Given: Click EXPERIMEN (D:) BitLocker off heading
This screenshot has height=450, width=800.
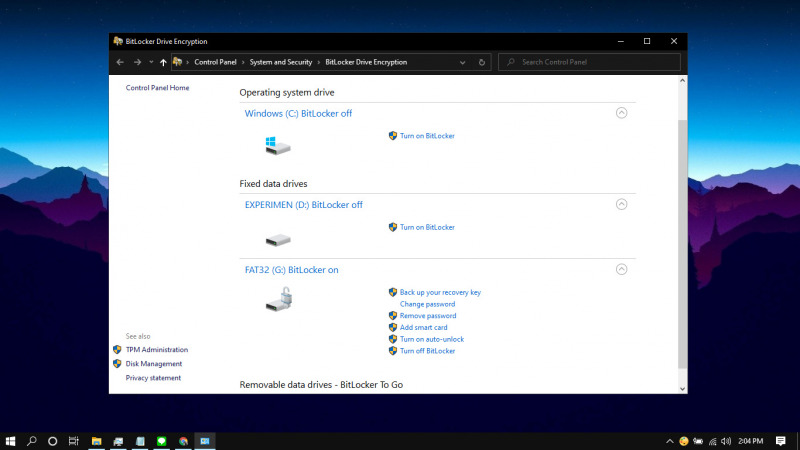Looking at the screenshot, I should click(x=304, y=205).
